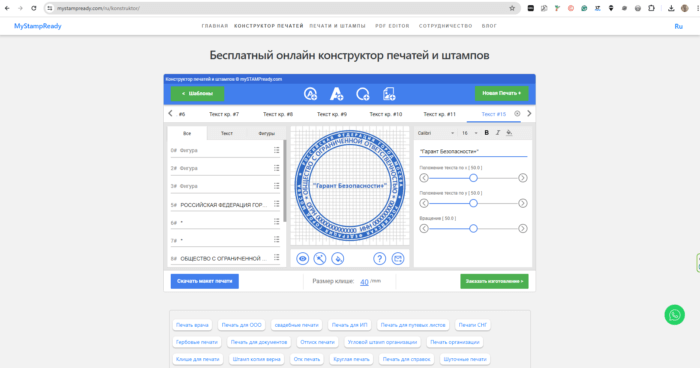Switch to the Текст elements tab
This screenshot has width=700, height=368.
(227, 133)
